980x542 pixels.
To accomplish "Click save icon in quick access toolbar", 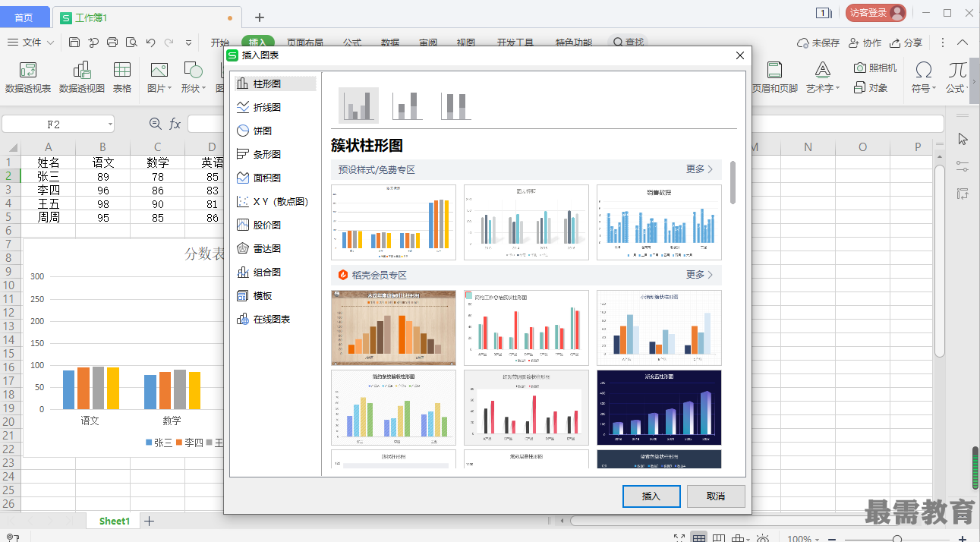I will tap(74, 43).
